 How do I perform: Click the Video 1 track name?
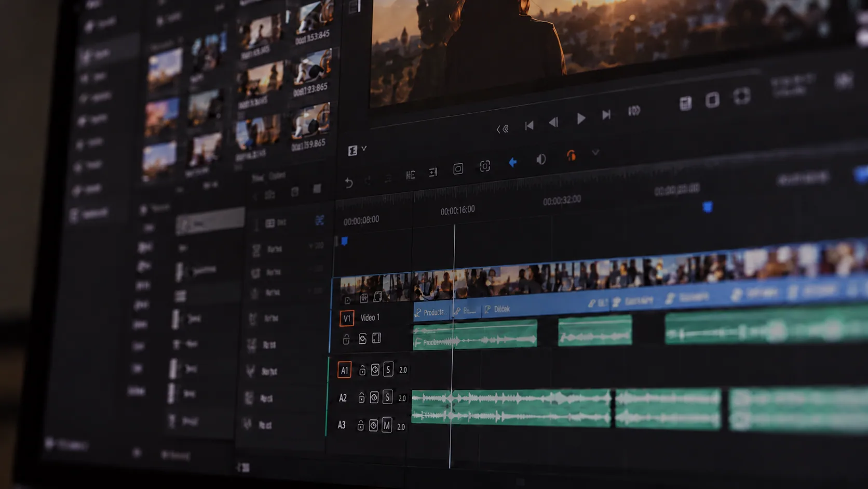click(x=370, y=318)
